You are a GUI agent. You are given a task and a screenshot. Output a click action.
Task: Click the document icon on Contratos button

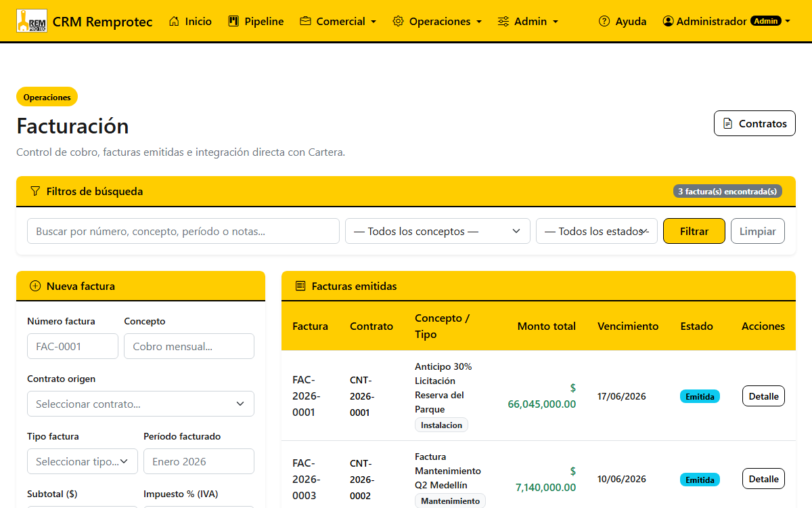[728, 124]
